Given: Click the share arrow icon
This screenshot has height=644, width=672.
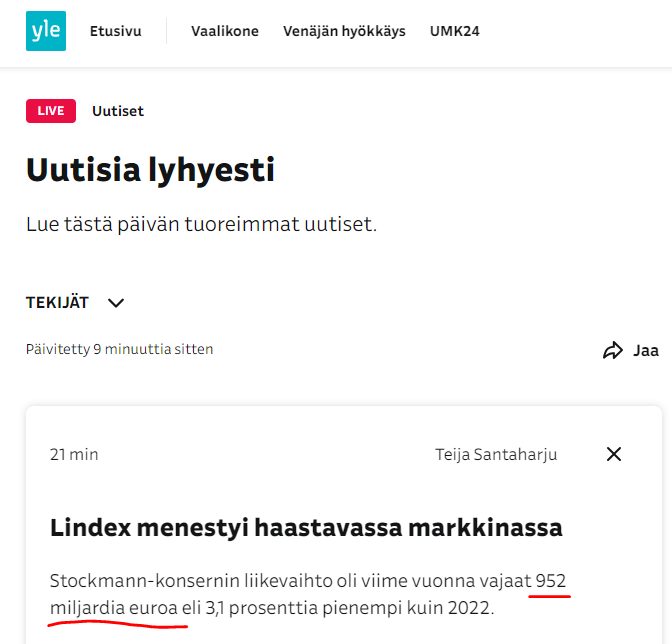Looking at the screenshot, I should pyautogui.click(x=612, y=350).
